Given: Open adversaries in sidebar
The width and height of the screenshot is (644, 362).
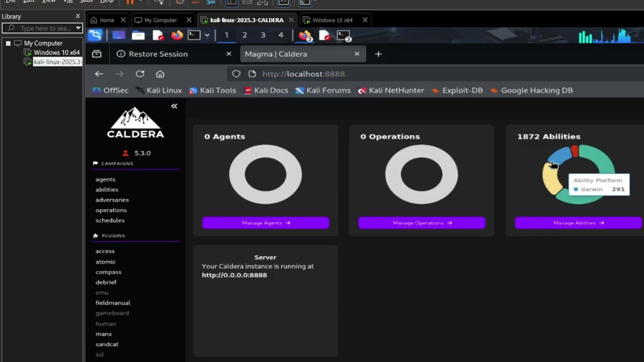Looking at the screenshot, I should pos(112,200).
